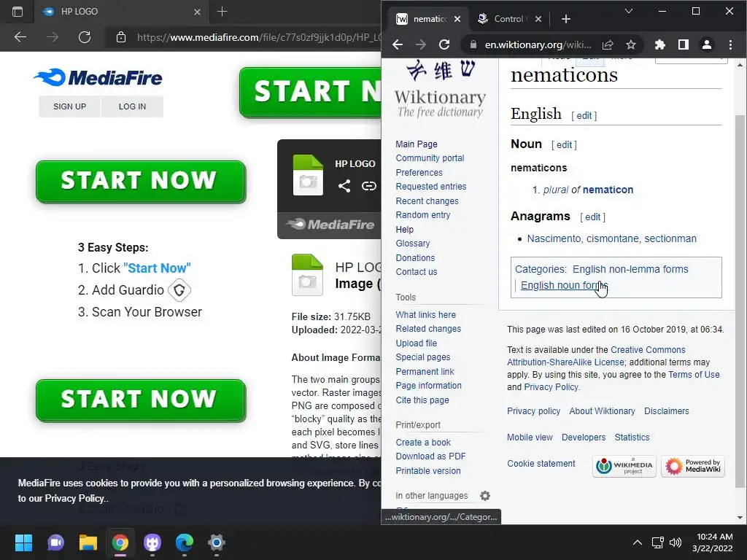Click the bottom START NOW green button
Image resolution: width=747 pixels, height=560 pixels.
[141, 400]
